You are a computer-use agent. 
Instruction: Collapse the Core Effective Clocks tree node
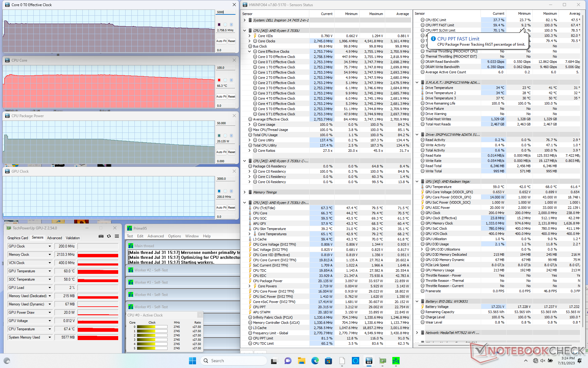point(249,52)
